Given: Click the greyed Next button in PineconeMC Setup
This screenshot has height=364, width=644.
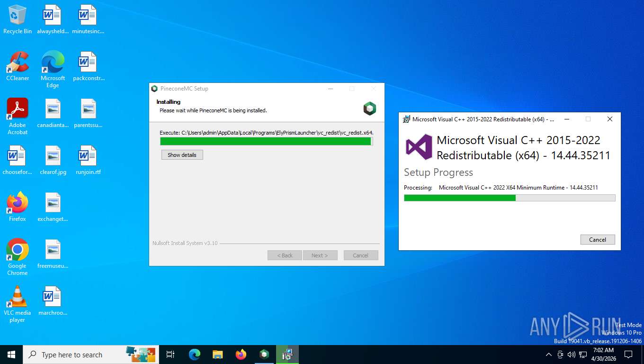Looking at the screenshot, I should pos(320,255).
